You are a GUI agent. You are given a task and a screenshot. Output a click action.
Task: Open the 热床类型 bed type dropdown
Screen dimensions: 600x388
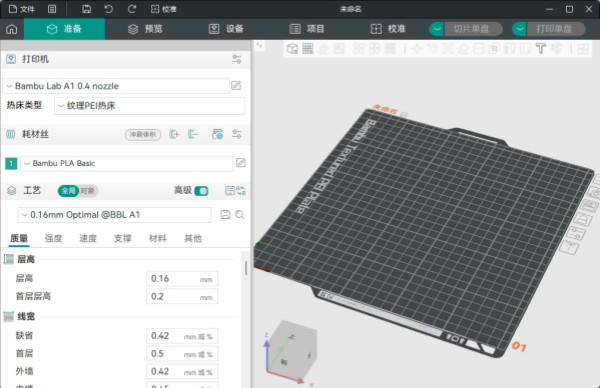[150, 106]
